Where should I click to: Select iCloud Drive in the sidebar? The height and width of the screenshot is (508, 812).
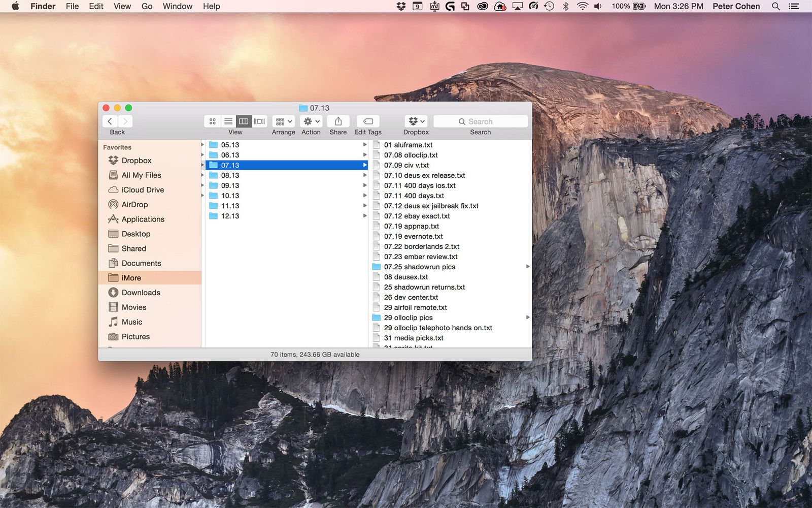tap(143, 190)
